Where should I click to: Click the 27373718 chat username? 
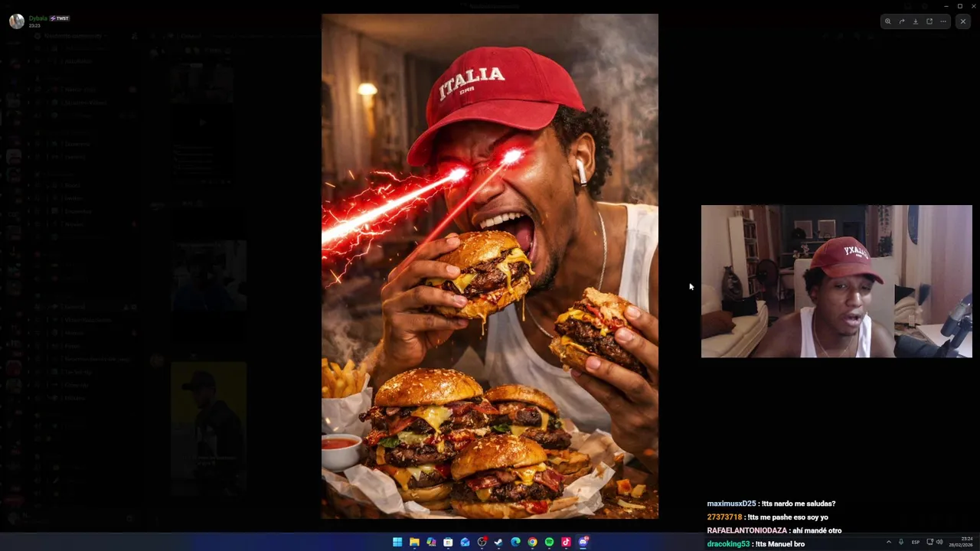(x=724, y=517)
